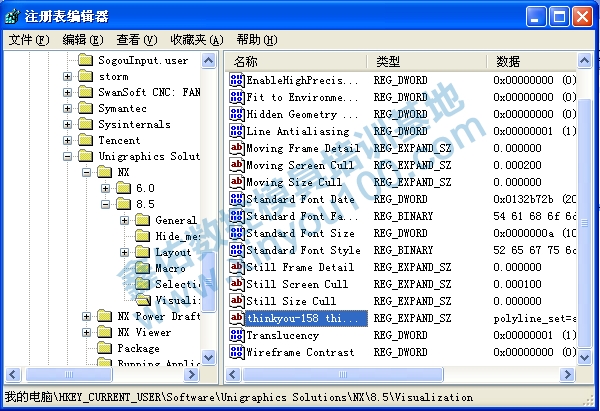Click the icon of Standard Font Date
Viewport: 600px width, 411px height.
pos(236,199)
